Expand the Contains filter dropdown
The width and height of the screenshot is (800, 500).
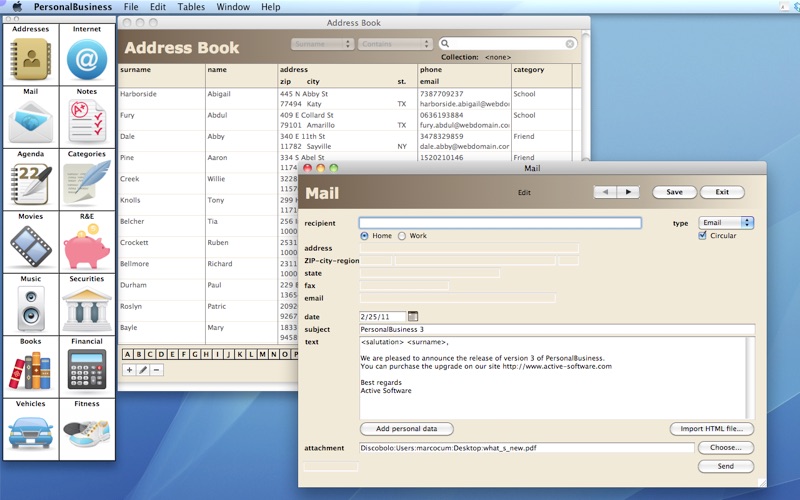pyautogui.click(x=396, y=44)
